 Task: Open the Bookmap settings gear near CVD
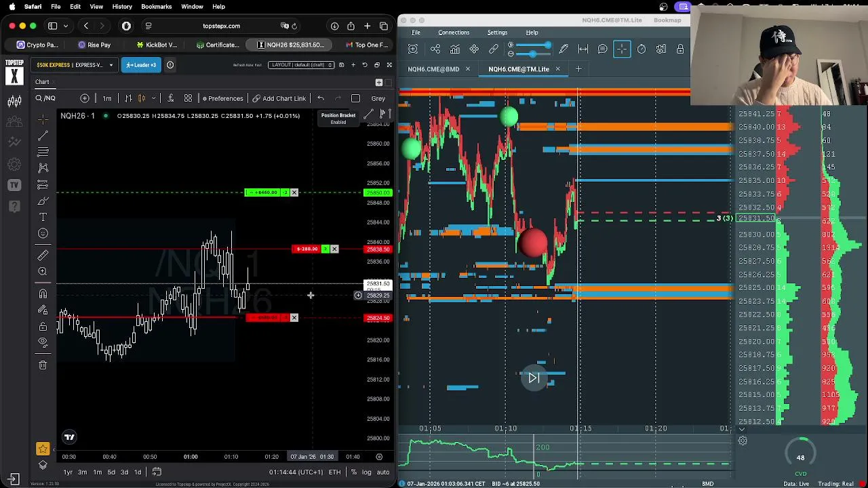tap(743, 441)
